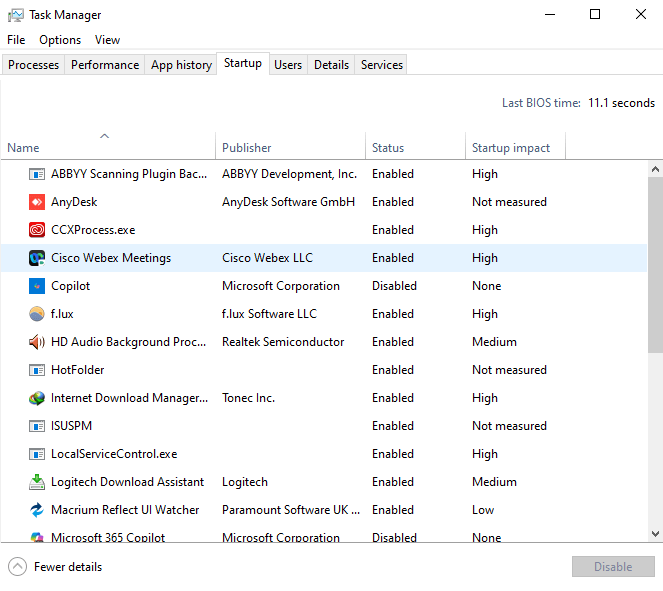Close the Task Manager window

point(641,14)
